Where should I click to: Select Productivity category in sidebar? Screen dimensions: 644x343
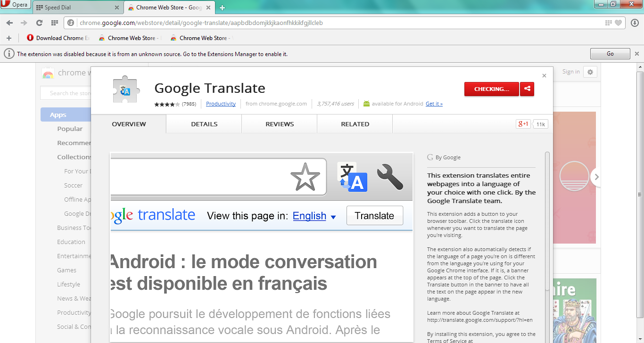point(74,312)
